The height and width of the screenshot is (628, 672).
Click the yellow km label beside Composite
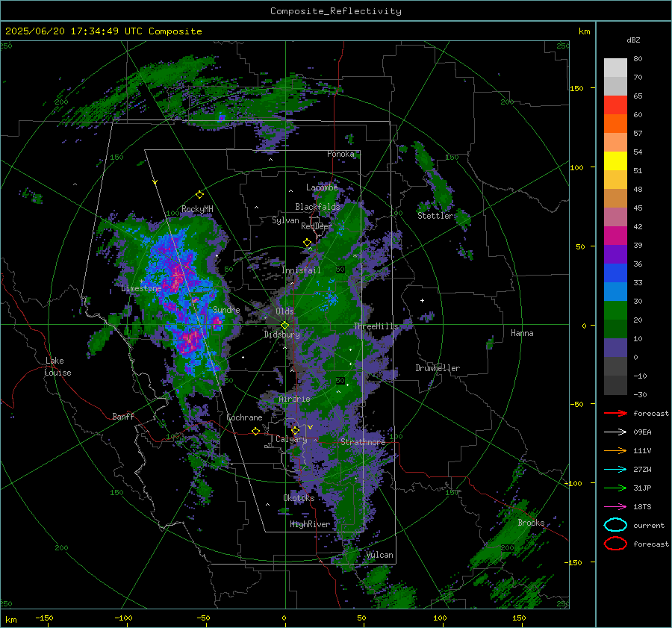(584, 31)
